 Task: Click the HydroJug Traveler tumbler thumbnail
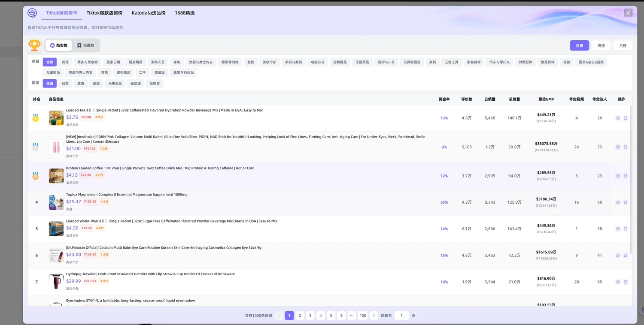[x=56, y=282]
